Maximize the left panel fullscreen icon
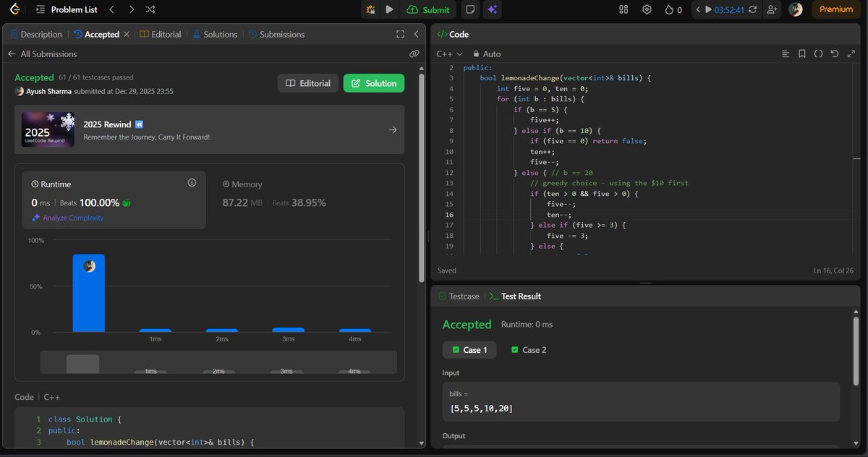The height and width of the screenshot is (457, 868). click(400, 34)
